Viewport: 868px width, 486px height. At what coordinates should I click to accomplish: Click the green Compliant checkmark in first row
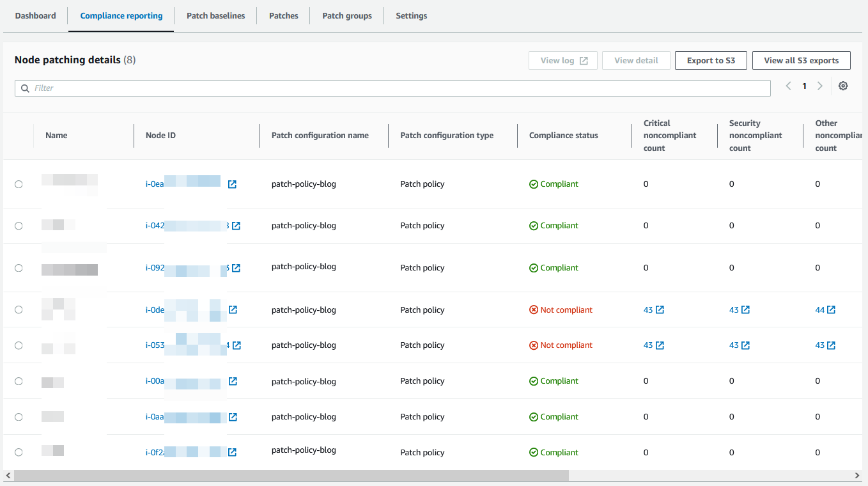tap(532, 184)
